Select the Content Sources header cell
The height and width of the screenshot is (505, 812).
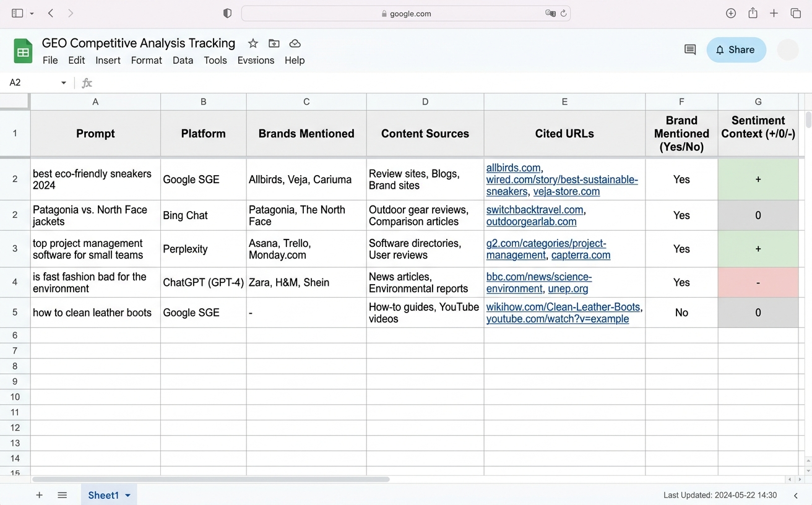tap(425, 133)
